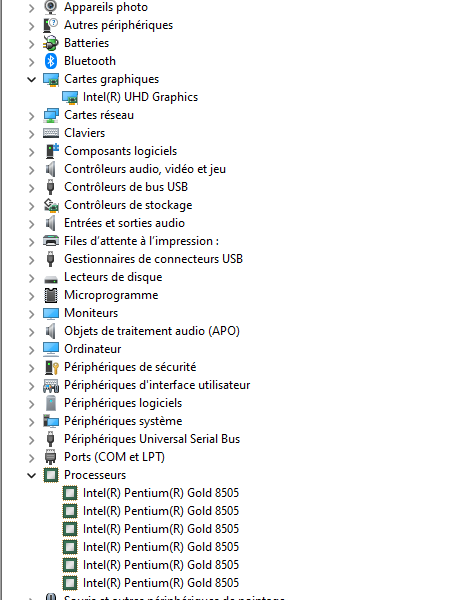Viewport: 455px width, 600px height.
Task: Click the Bluetooth category icon
Action: coord(51,61)
